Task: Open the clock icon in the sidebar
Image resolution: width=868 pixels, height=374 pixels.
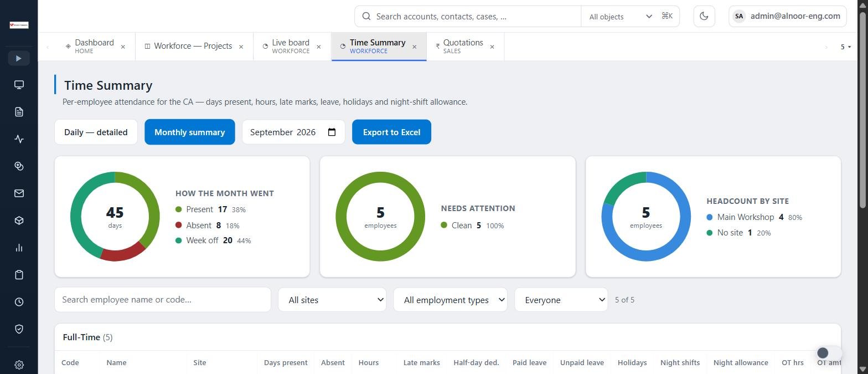Action: coord(19,302)
